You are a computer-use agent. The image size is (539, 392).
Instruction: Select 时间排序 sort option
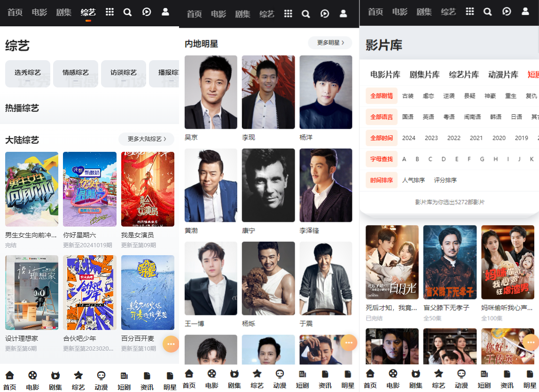(x=381, y=180)
